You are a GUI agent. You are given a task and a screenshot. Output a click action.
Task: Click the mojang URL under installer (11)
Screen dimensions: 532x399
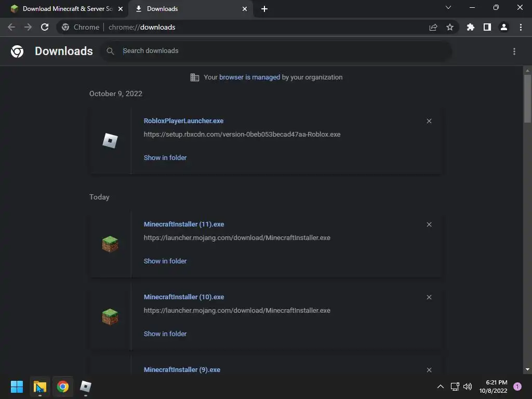(237, 238)
